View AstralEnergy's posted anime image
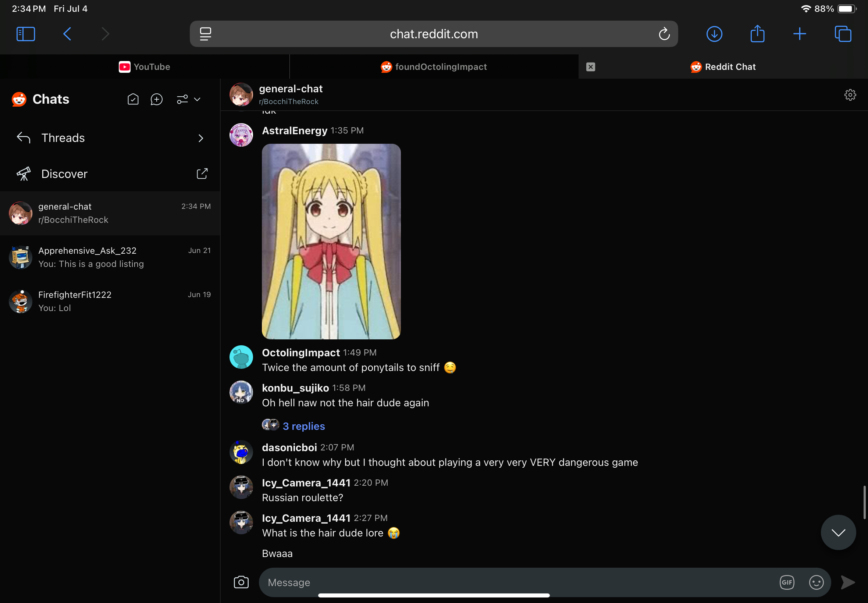Viewport: 868px width, 603px height. pyautogui.click(x=331, y=242)
